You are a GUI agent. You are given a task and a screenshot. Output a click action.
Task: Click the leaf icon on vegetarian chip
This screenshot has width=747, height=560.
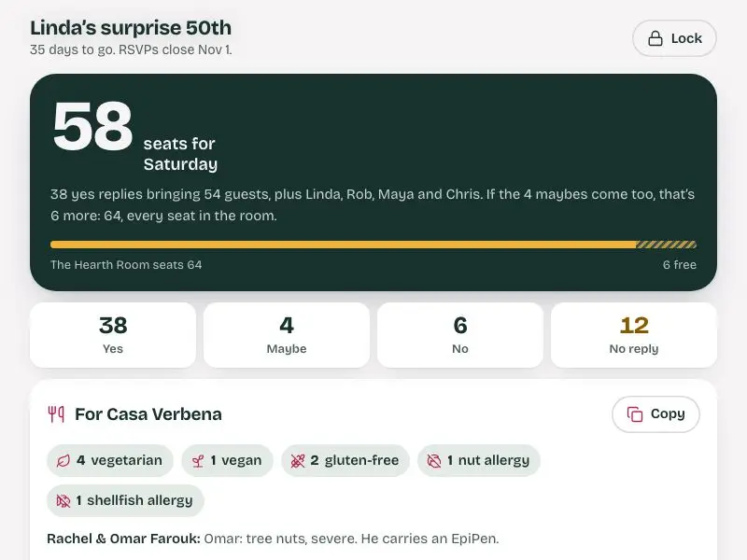click(63, 461)
